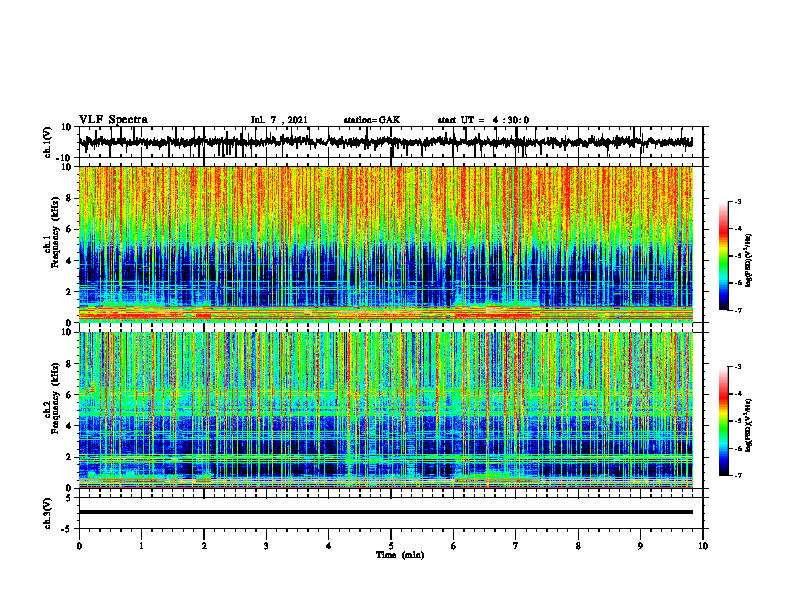Screen dimensions: 792x612
Task: Click the "start UT = 4:30:0" header text
Action: point(483,120)
